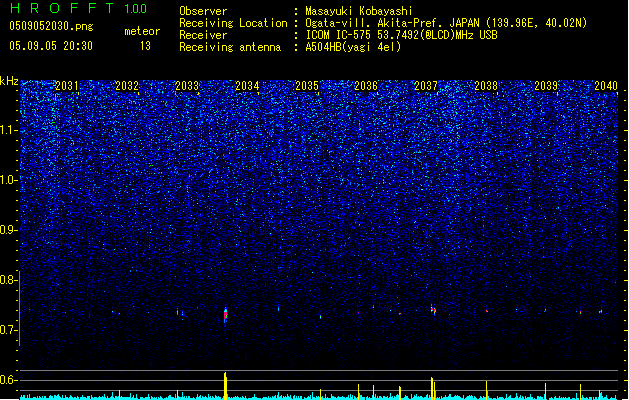Click the 2035 time marker

(x=307, y=85)
